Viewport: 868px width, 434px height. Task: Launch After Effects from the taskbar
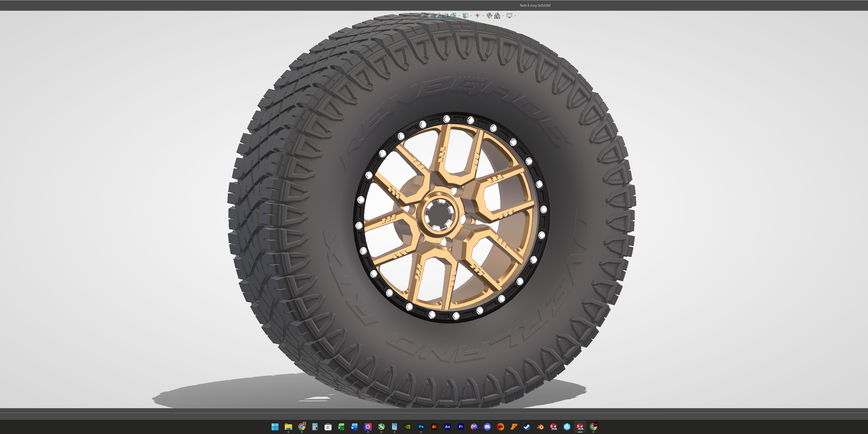coord(448,427)
